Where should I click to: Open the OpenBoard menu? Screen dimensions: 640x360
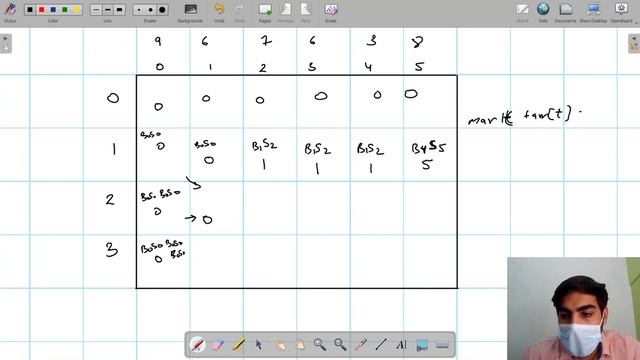click(x=621, y=12)
